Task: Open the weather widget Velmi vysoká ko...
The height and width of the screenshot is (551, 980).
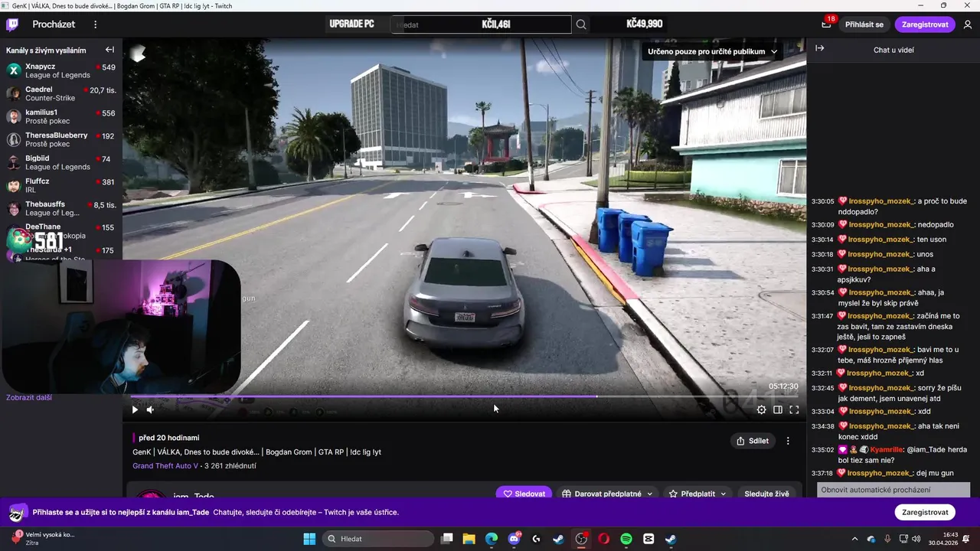Action: point(44,539)
